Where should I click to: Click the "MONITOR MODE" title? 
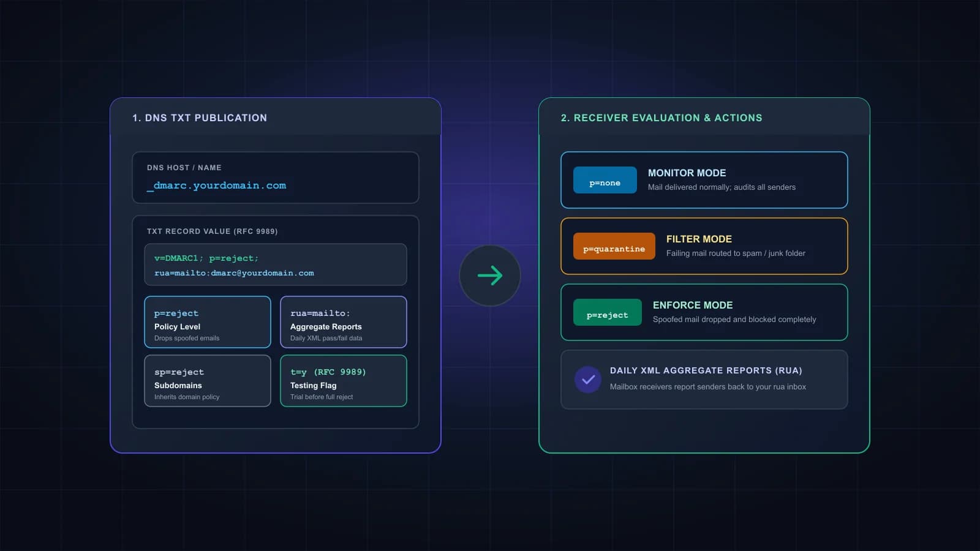(687, 173)
